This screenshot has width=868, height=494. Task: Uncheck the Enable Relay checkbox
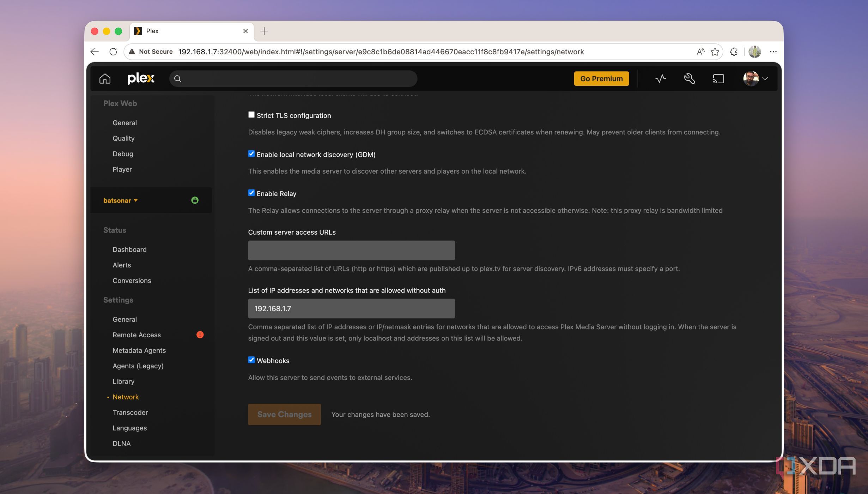pyautogui.click(x=251, y=193)
